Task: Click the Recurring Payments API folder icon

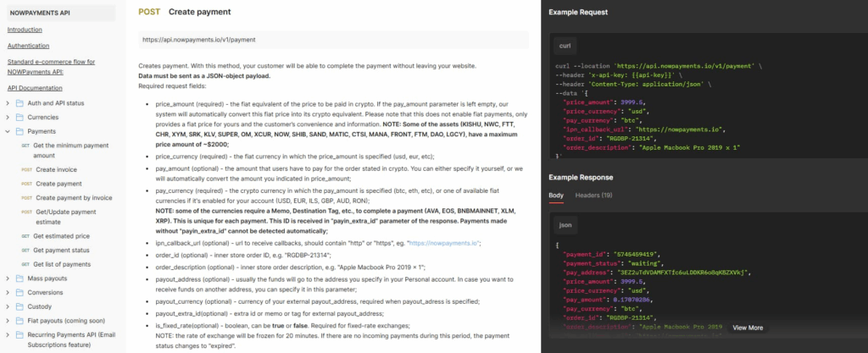Action: pyautogui.click(x=20, y=334)
